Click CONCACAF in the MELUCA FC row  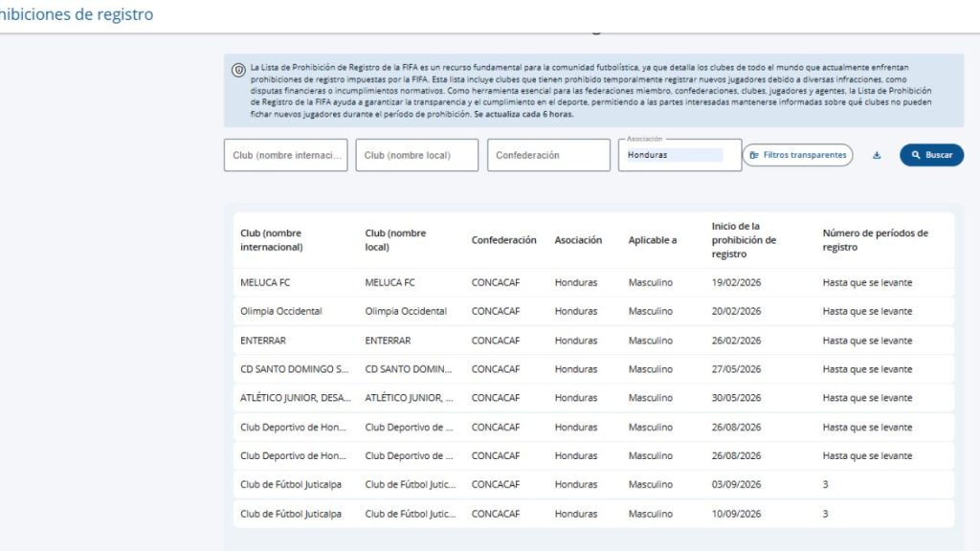tap(496, 282)
